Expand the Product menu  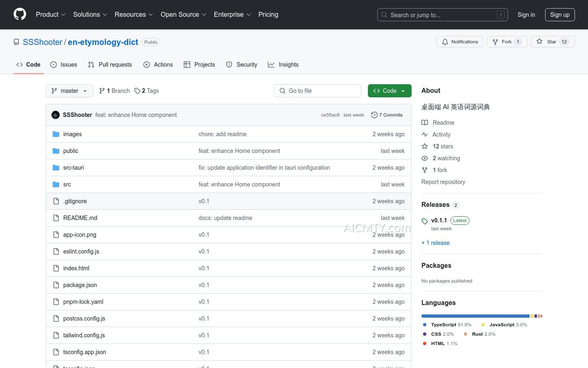click(x=51, y=15)
